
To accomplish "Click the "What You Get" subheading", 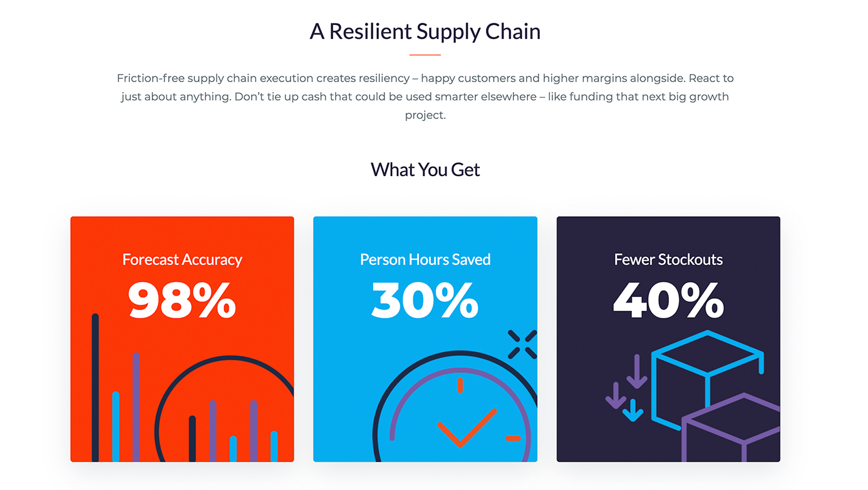I will [x=425, y=169].
